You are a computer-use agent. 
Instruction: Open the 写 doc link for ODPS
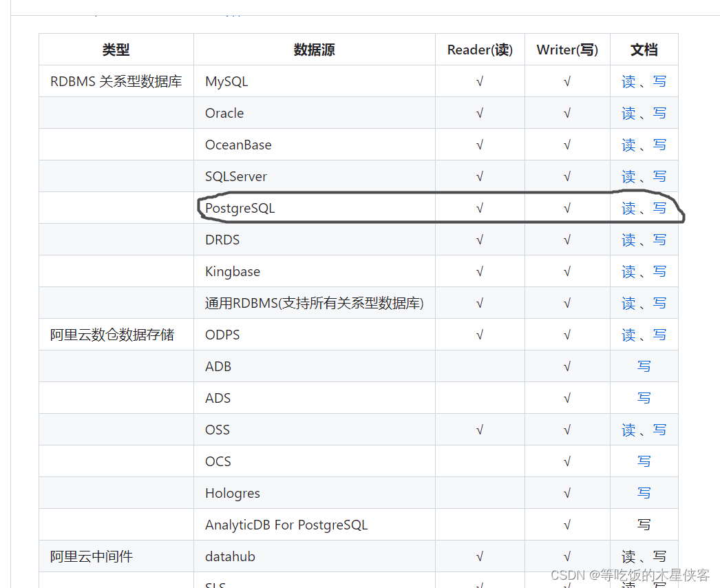[659, 335]
